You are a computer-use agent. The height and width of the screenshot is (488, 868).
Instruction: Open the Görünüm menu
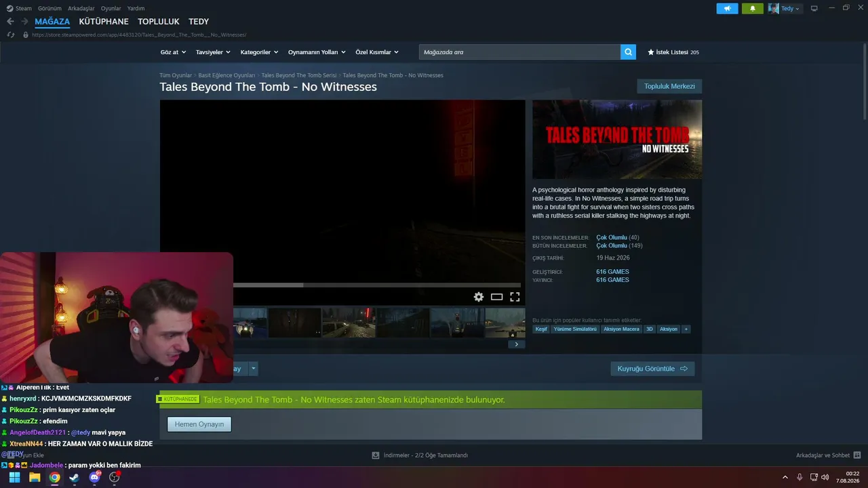tap(50, 8)
